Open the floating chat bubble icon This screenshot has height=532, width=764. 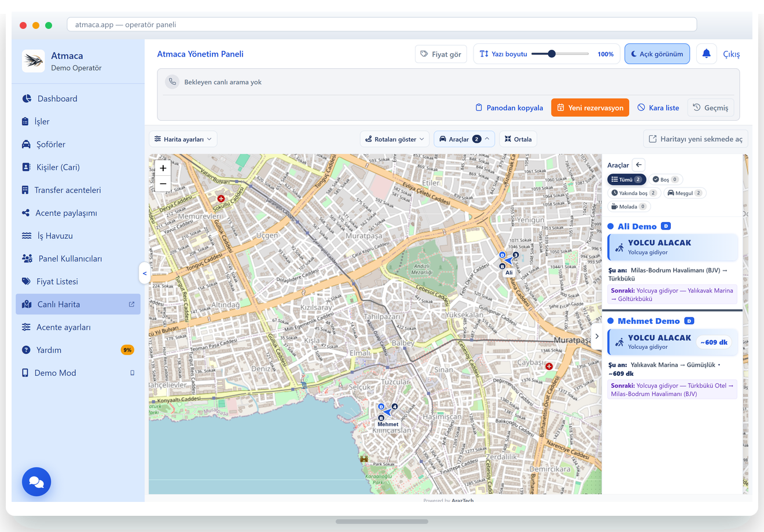point(36,482)
